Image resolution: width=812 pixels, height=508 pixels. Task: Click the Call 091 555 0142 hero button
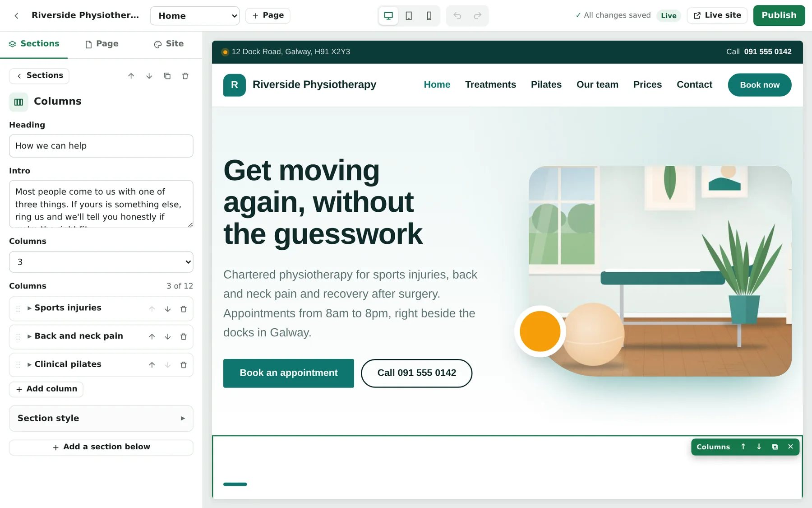tap(417, 373)
